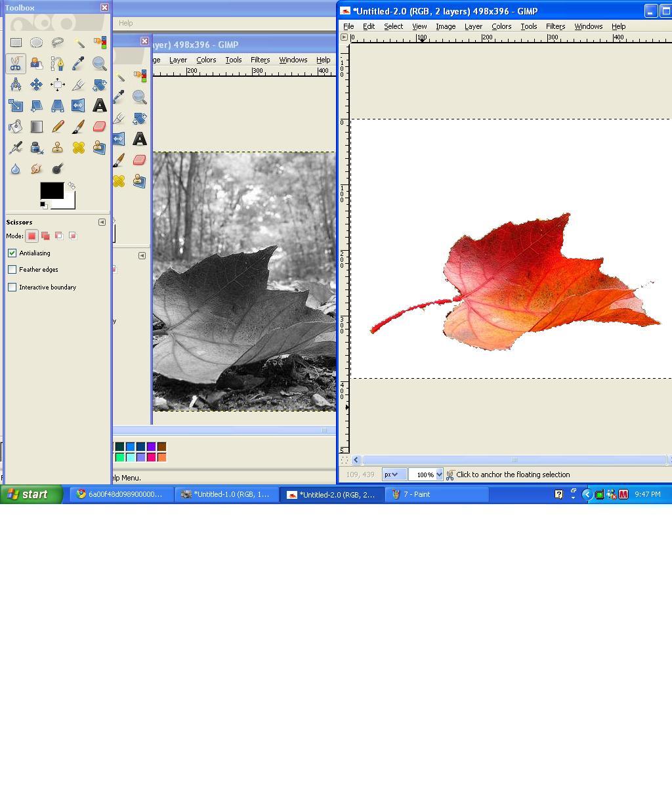The image size is (672, 785).
Task: Choose the Text tool in Toolbox
Action: point(100,106)
